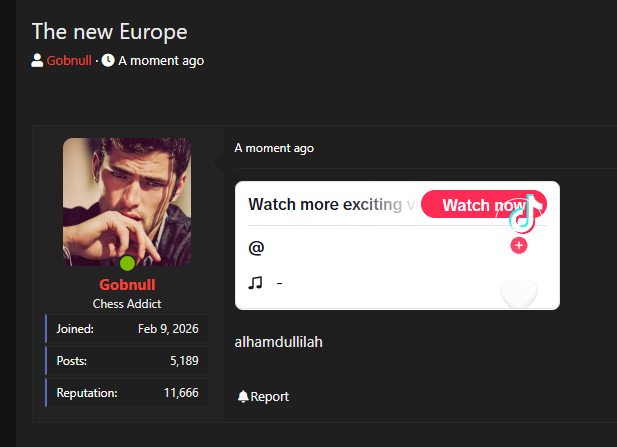Click the music note icon in embed

pyautogui.click(x=255, y=283)
